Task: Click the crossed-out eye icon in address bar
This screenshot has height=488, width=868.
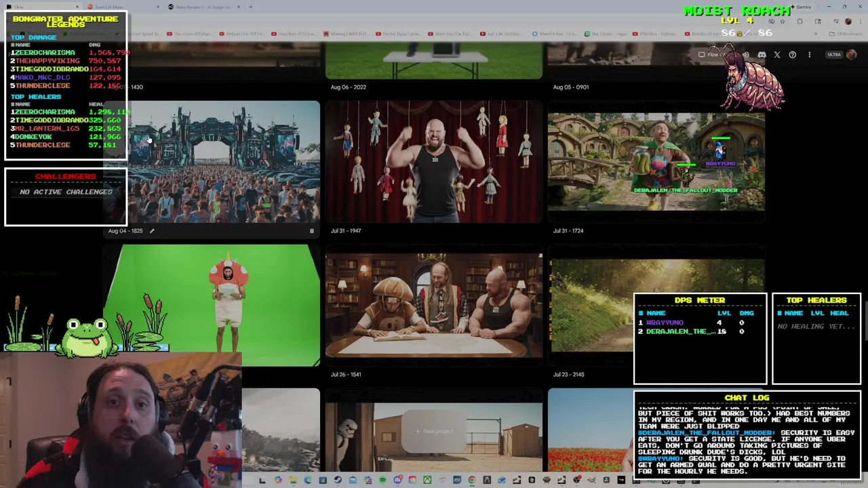Action: click(772, 22)
